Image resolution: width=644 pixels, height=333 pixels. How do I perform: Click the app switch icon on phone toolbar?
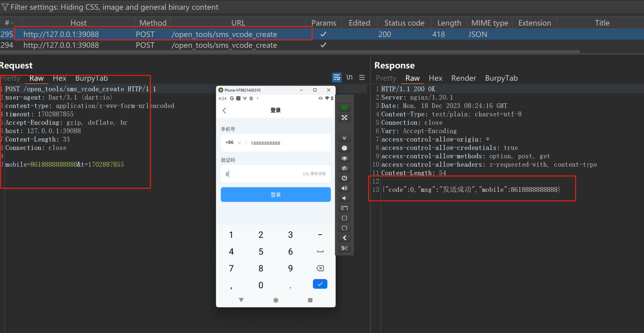345,208
